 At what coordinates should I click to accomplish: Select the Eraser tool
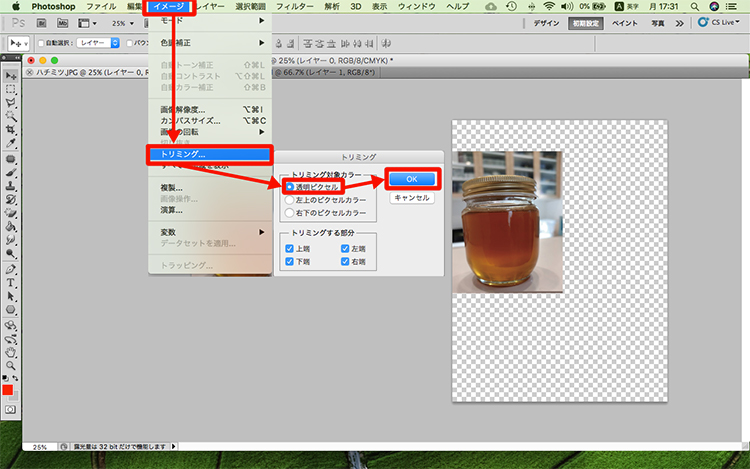coord(11,213)
